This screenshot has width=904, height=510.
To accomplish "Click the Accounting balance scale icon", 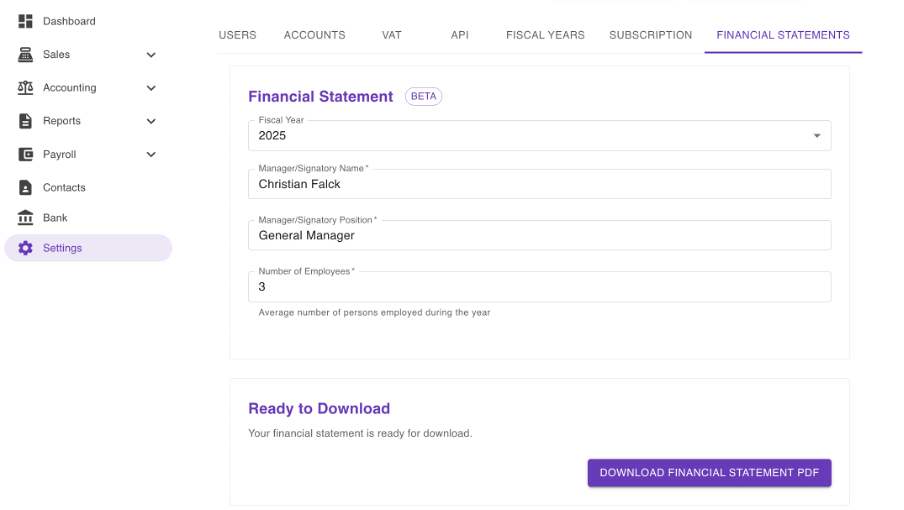I will (25, 88).
